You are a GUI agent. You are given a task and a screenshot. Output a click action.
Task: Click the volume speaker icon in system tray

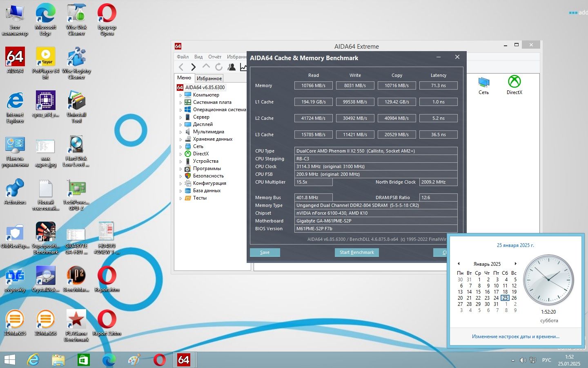(x=523, y=360)
